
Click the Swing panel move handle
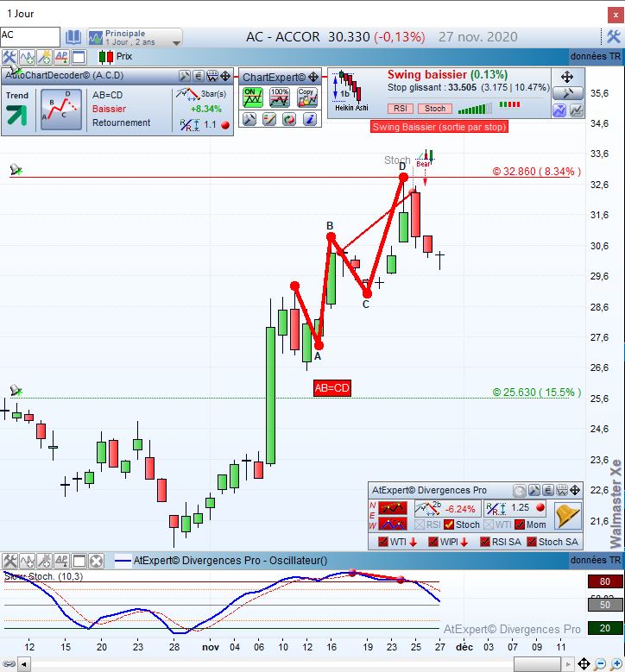pos(567,77)
